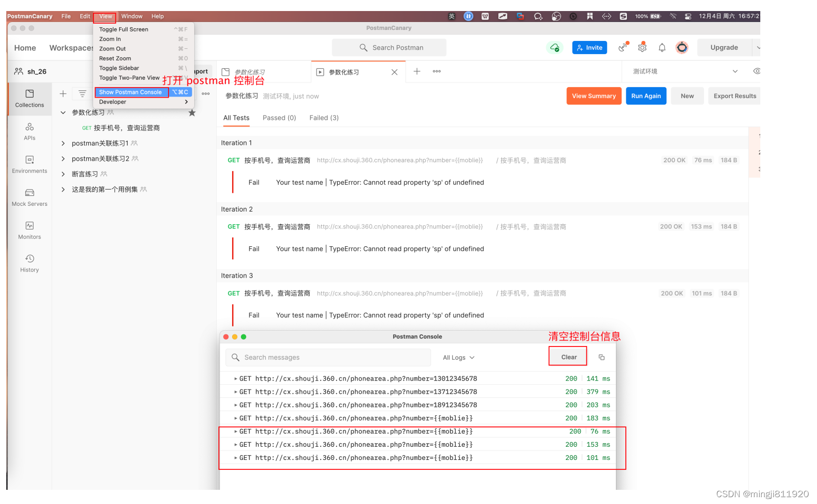817x504 pixels.
Task: Open the Iteration 1 request row
Action: [x=482, y=161]
